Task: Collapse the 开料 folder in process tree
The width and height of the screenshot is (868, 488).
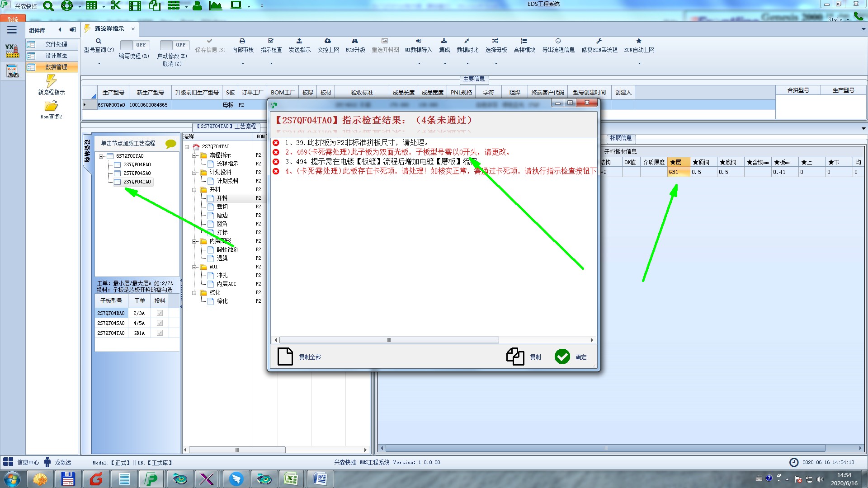Action: [x=194, y=190]
